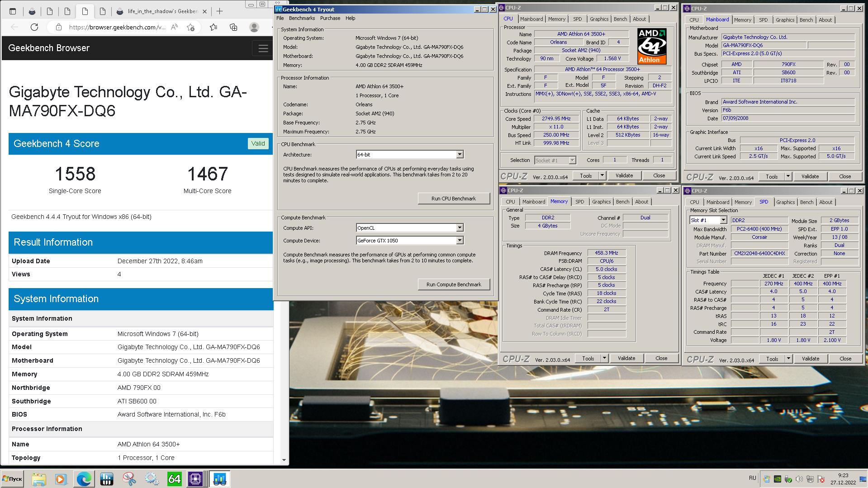The image size is (868, 488).
Task: Open Architecture 64-bit dropdown
Action: click(460, 155)
